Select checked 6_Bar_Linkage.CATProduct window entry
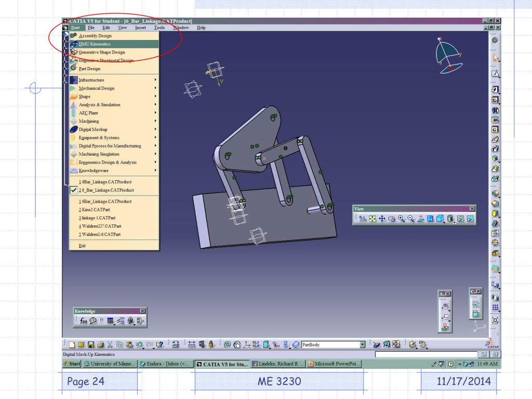The image size is (532, 399). 114,190
